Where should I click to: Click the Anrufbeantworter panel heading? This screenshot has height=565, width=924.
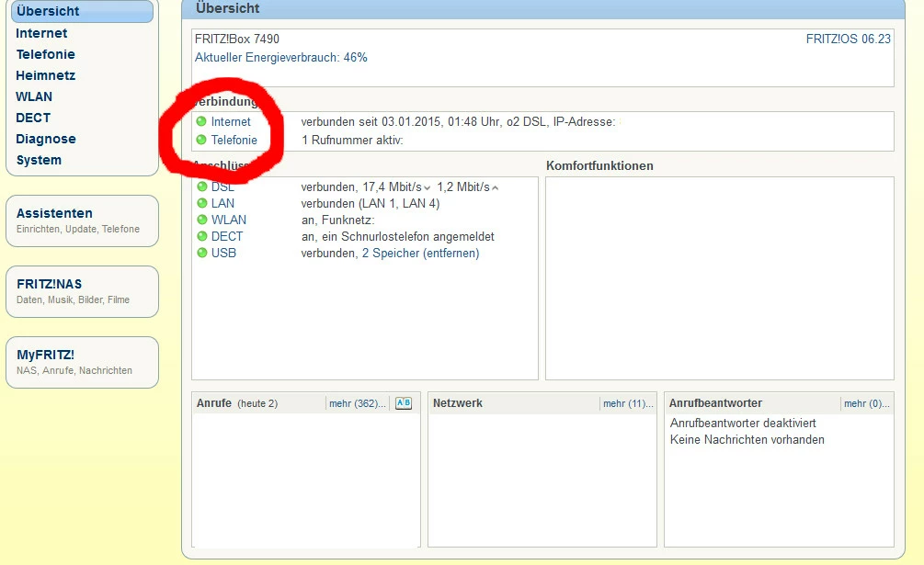click(715, 403)
